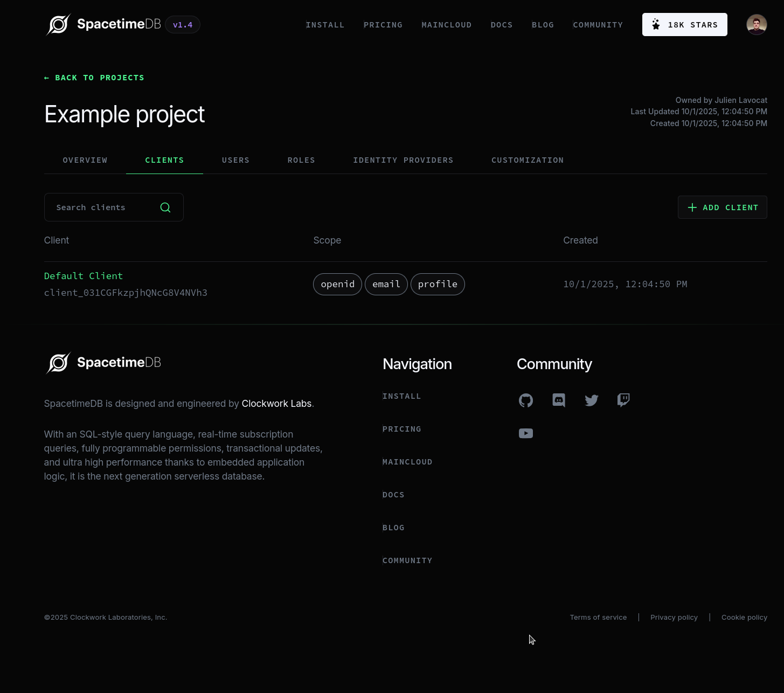Open the YouTube community icon
Viewport: 784px width, 693px height.
tap(525, 433)
